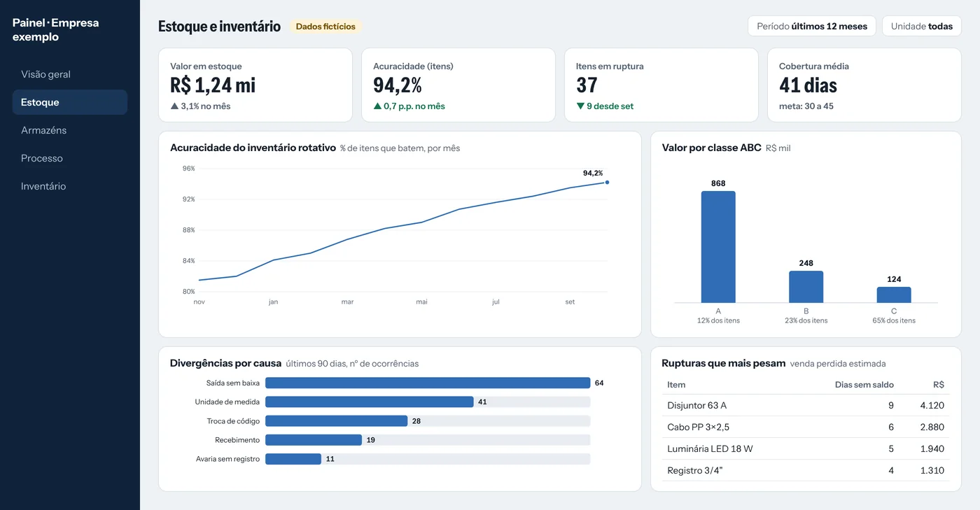This screenshot has width=980, height=510.
Task: Click the Divergências por causa heading
Action: 225,363
